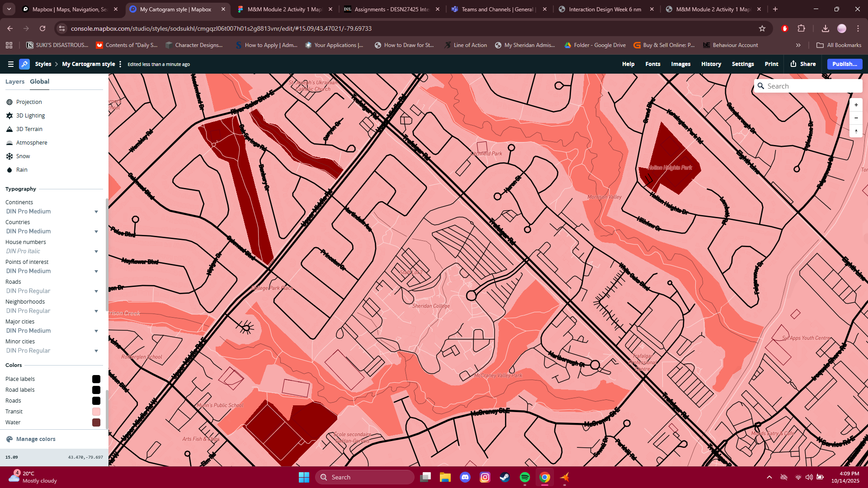
Task: Switch to the Layers tab
Action: [15, 81]
